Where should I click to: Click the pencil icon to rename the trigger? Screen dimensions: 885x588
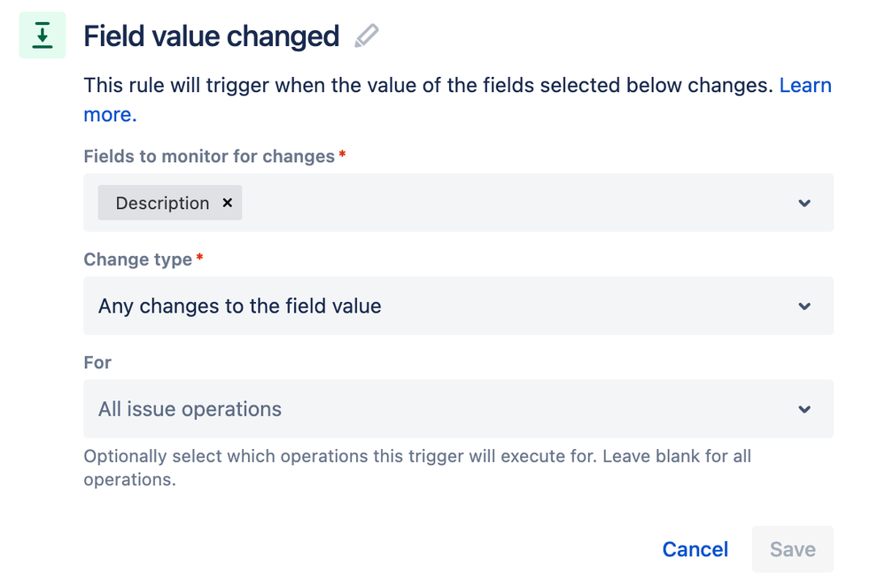click(366, 36)
